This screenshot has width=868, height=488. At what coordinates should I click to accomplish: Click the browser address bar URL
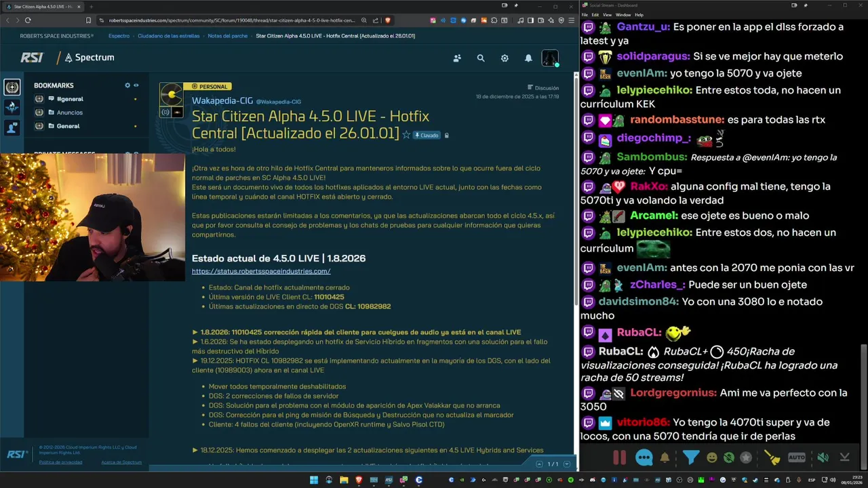[x=233, y=20]
